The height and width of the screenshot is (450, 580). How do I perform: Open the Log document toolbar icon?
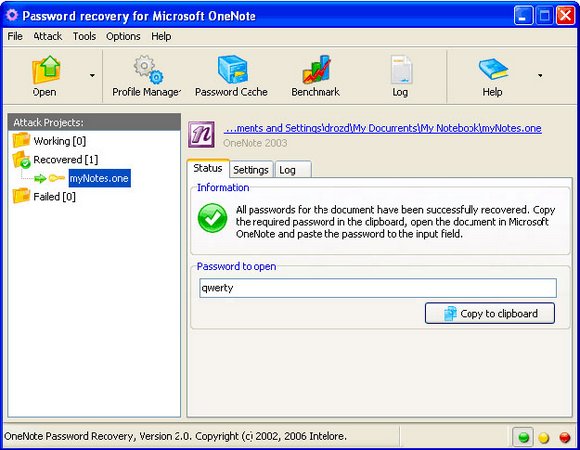tap(401, 70)
